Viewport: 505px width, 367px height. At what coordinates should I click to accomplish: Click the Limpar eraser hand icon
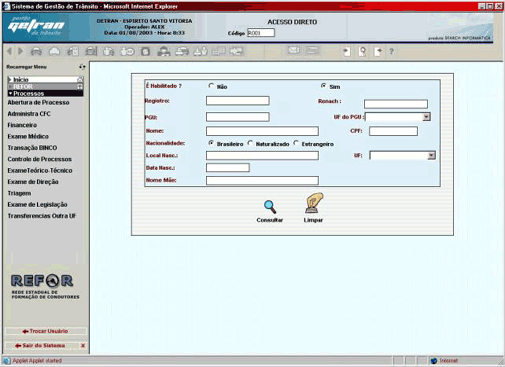click(314, 203)
